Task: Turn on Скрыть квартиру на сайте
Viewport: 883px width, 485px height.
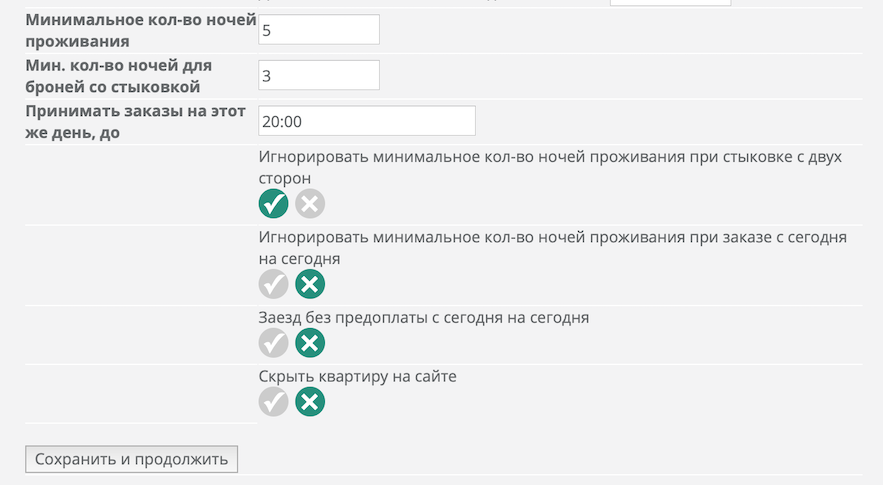Action: 274,402
